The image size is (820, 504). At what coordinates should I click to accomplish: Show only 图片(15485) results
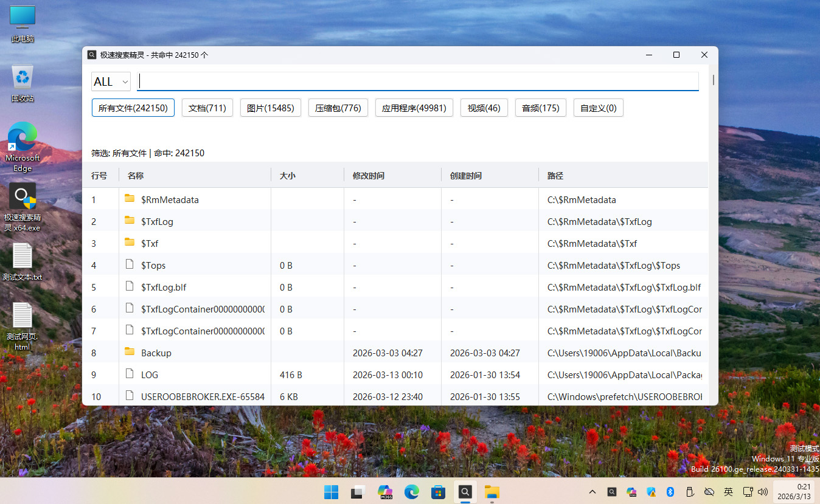click(271, 108)
